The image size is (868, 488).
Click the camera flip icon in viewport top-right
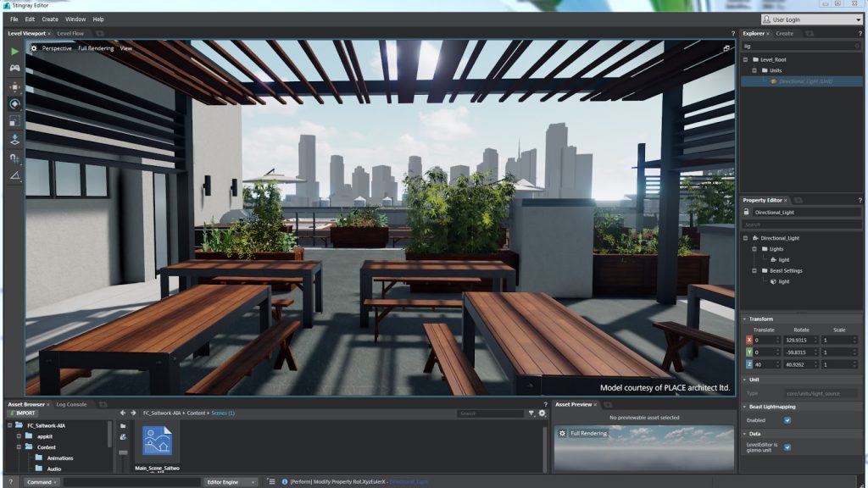point(725,50)
